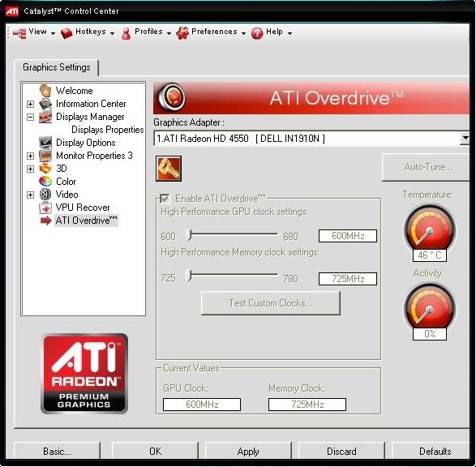Open the Hotkeys menu
The image size is (476, 467).
tap(88, 32)
